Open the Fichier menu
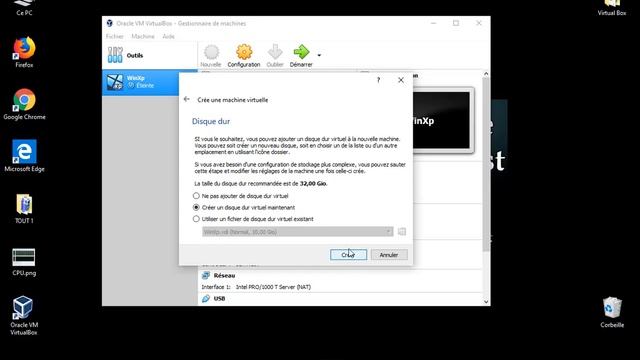Image resolution: width=640 pixels, height=360 pixels. pyautogui.click(x=114, y=36)
